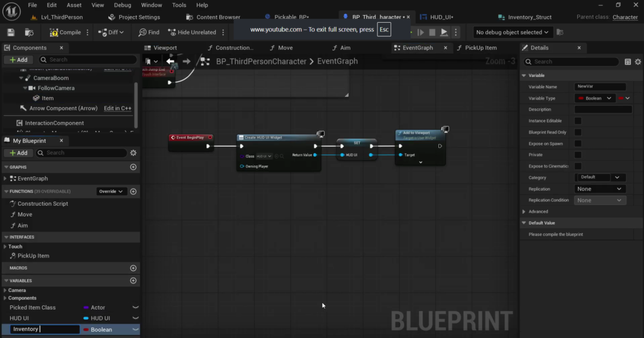Switch to the Inventory_Struct tab
This screenshot has width=644, height=338.
point(525,17)
